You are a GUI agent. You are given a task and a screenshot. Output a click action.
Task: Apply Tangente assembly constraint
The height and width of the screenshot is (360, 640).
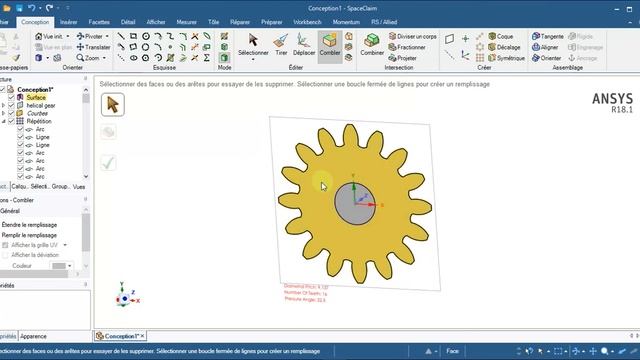pos(548,36)
